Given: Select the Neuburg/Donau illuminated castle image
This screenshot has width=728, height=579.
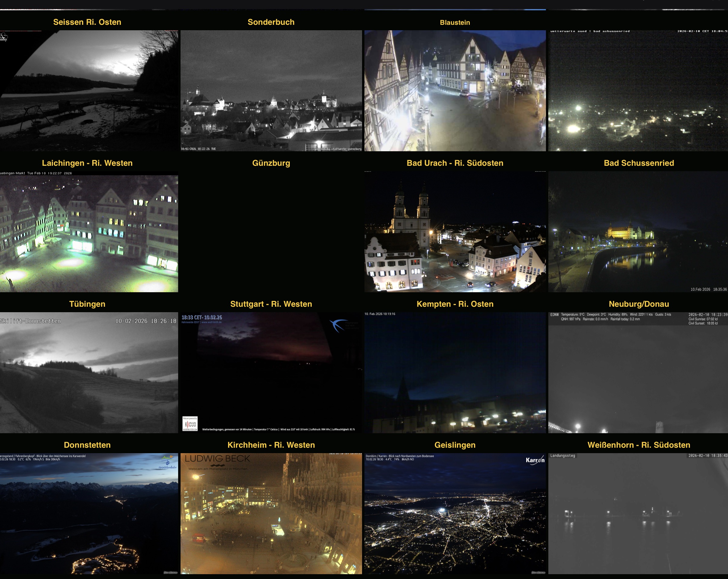Looking at the screenshot, I should [x=638, y=232].
